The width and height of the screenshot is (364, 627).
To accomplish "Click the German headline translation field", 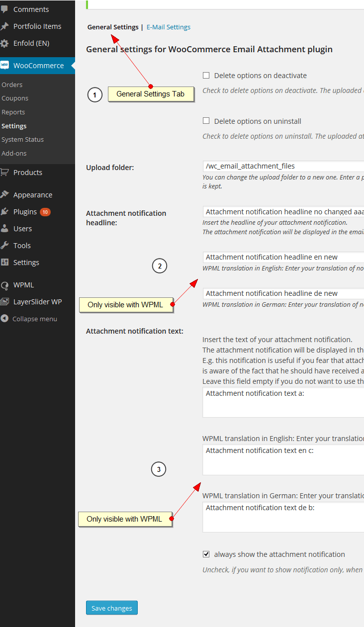I will 283,293.
